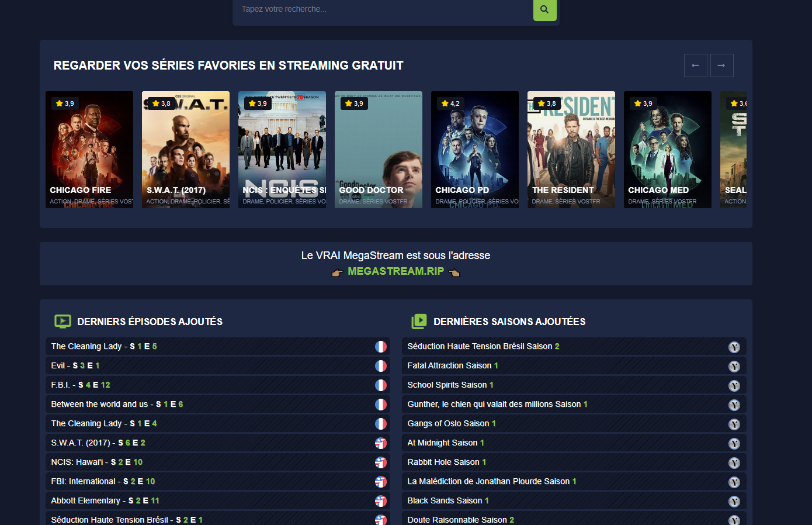Open The Resident poster
812x525 pixels.
(x=571, y=150)
